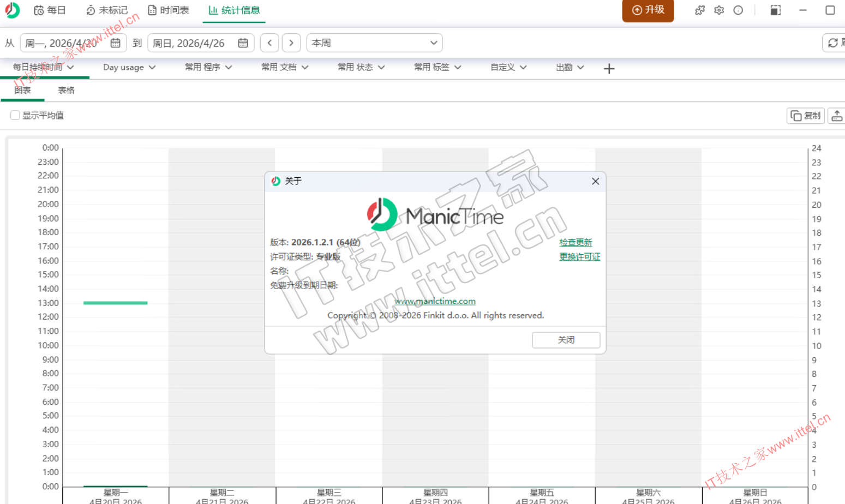Image resolution: width=845 pixels, height=504 pixels.
Task: Click the orange 升级 upgrade button
Action: point(648,10)
